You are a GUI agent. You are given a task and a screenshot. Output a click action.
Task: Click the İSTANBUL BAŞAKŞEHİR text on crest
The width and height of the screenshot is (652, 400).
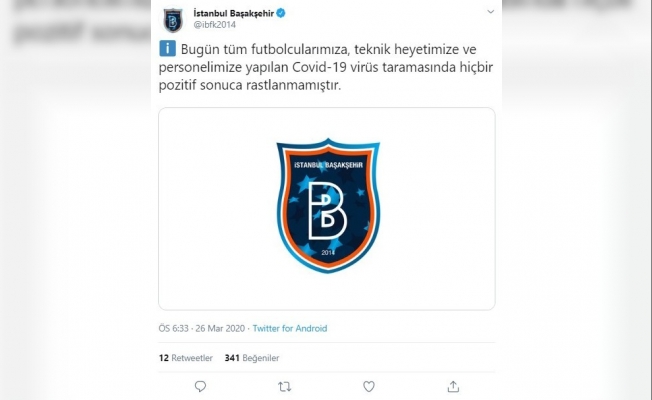(x=328, y=165)
